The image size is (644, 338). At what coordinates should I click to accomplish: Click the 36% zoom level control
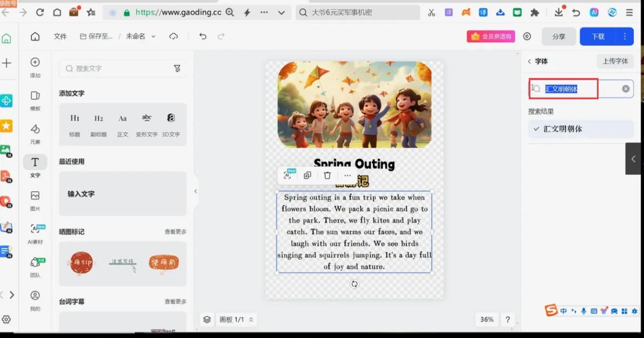[487, 320]
